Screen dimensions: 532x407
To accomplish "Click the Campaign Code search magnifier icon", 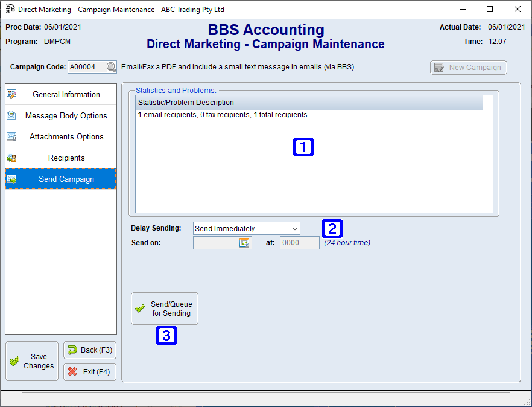I will (x=111, y=67).
